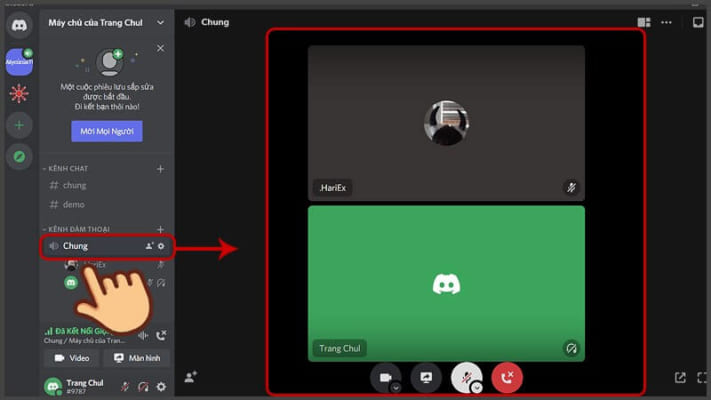Edit Chung voice channel settings gear
This screenshot has width=711, height=400.
click(x=161, y=246)
